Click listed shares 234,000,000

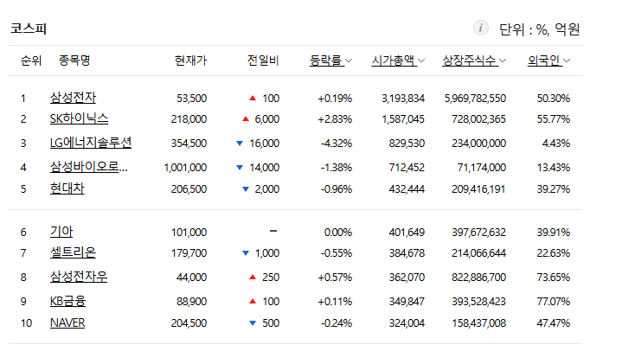click(x=479, y=144)
